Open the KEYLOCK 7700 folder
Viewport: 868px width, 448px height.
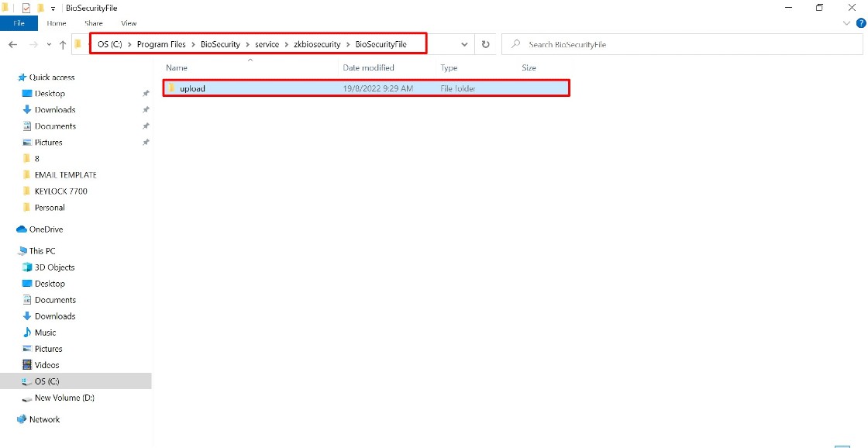coord(61,191)
